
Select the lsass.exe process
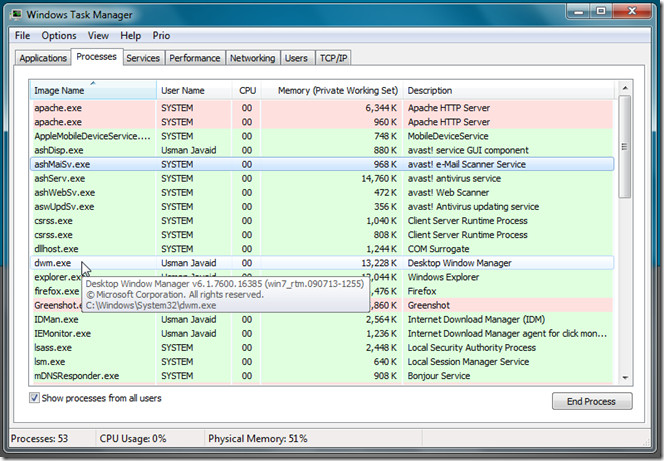[x=322, y=348]
